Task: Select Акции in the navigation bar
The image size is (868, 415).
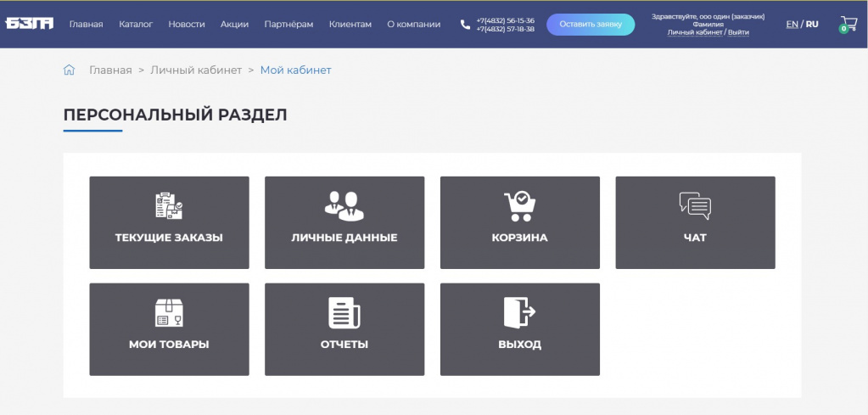Action: [234, 25]
